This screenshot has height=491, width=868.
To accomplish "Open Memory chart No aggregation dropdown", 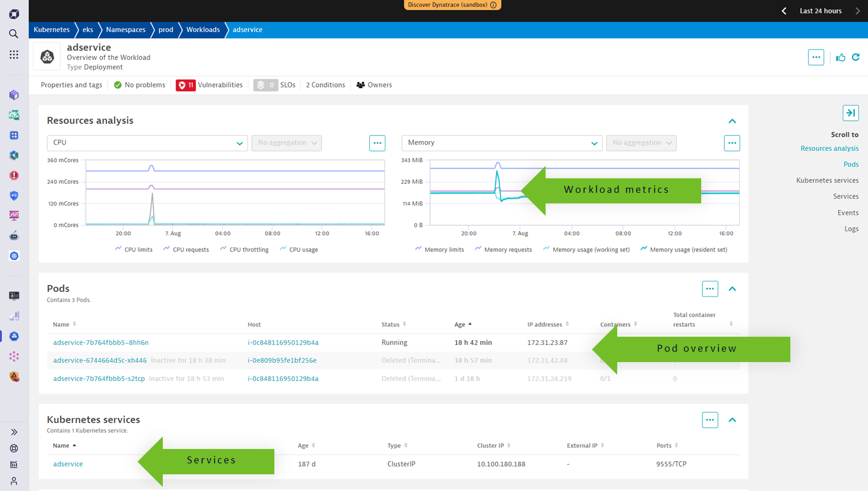I will pyautogui.click(x=641, y=143).
